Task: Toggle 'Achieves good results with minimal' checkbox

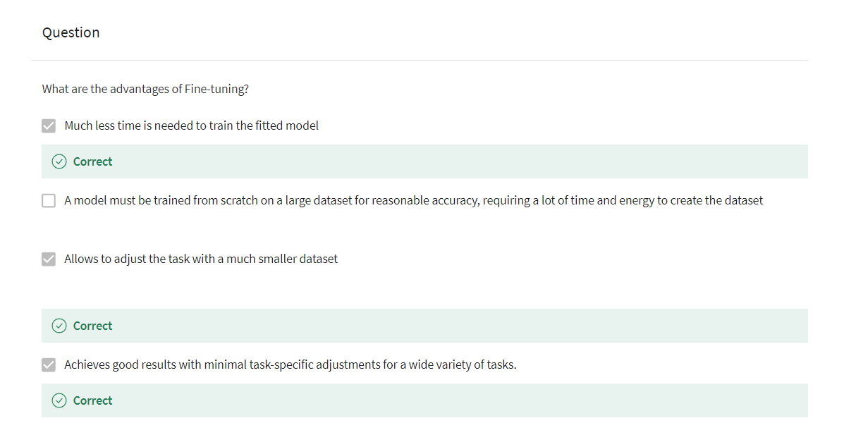Action: click(x=49, y=364)
